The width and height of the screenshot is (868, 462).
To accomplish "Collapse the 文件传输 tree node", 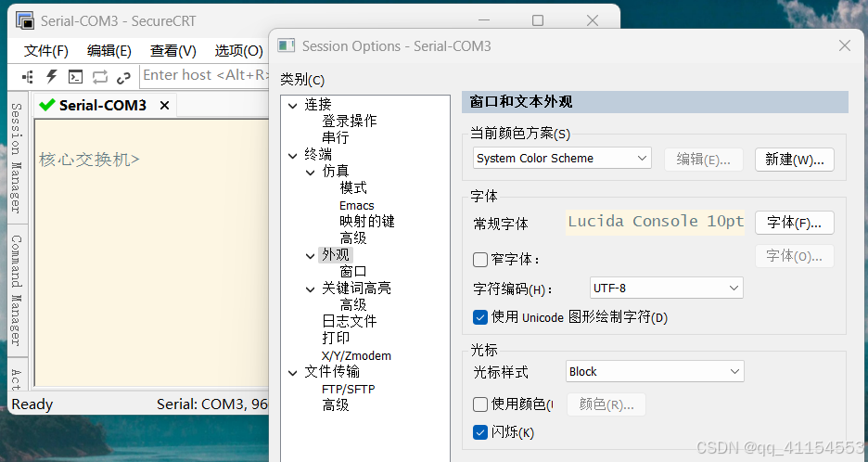I will 293,373.
